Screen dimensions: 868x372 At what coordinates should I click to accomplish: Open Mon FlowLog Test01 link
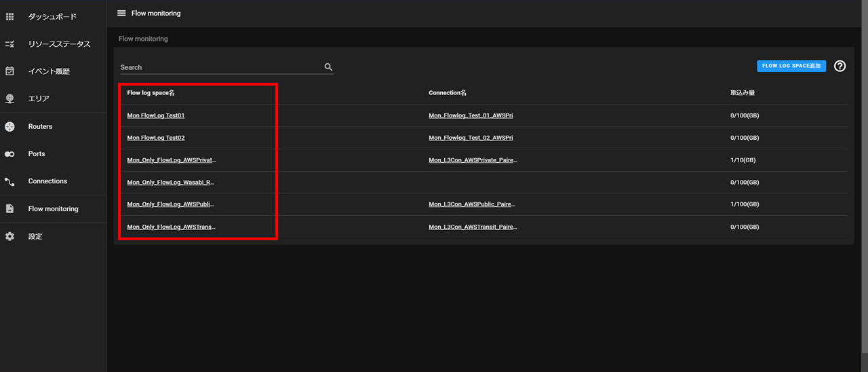(x=156, y=115)
